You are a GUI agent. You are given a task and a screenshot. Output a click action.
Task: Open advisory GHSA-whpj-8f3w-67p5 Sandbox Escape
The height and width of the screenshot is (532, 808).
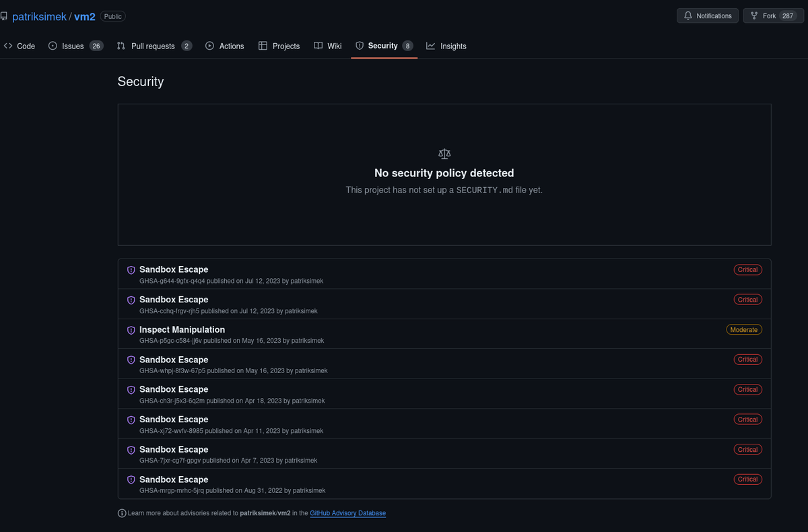174,360
